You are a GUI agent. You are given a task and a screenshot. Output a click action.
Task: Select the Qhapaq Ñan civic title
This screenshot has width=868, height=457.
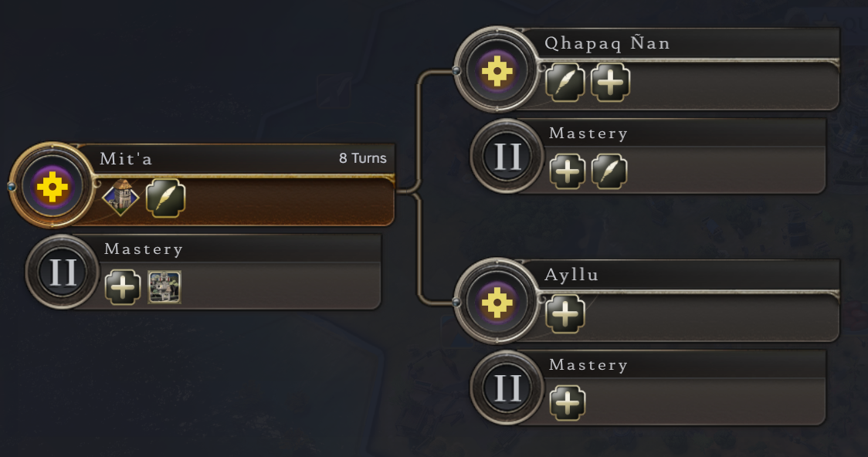point(607,43)
